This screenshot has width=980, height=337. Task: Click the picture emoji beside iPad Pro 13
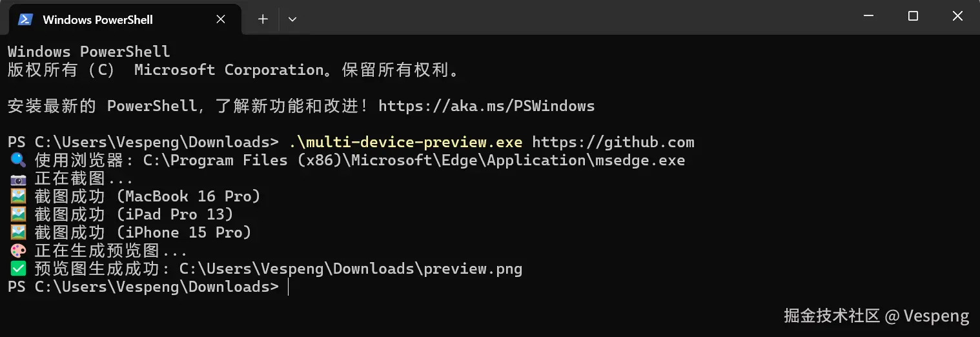click(18, 214)
